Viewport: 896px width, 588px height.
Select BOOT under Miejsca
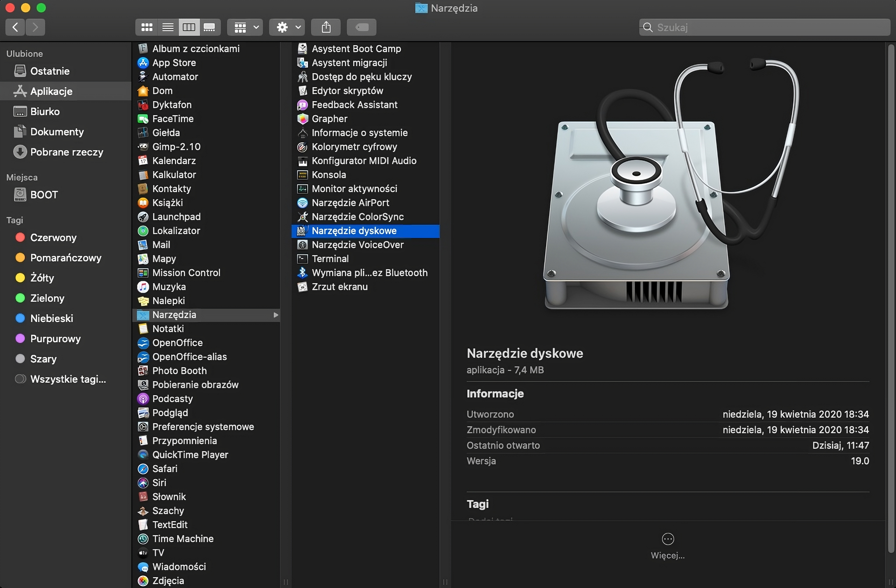tap(44, 195)
